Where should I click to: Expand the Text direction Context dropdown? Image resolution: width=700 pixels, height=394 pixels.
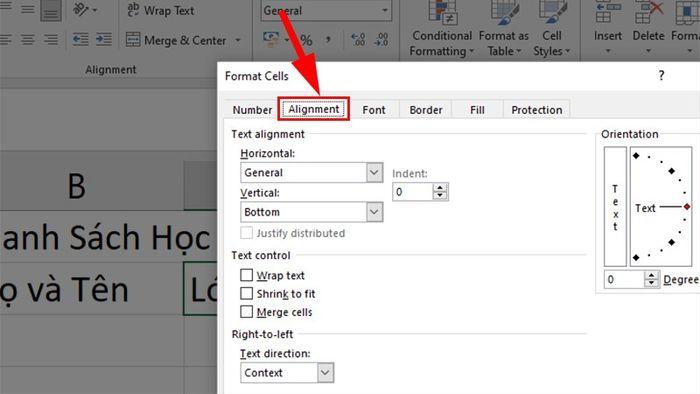[325, 372]
